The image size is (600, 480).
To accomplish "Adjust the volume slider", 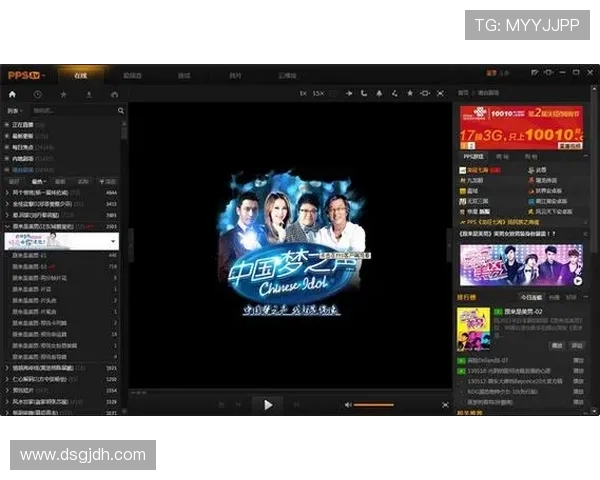I will 374,404.
